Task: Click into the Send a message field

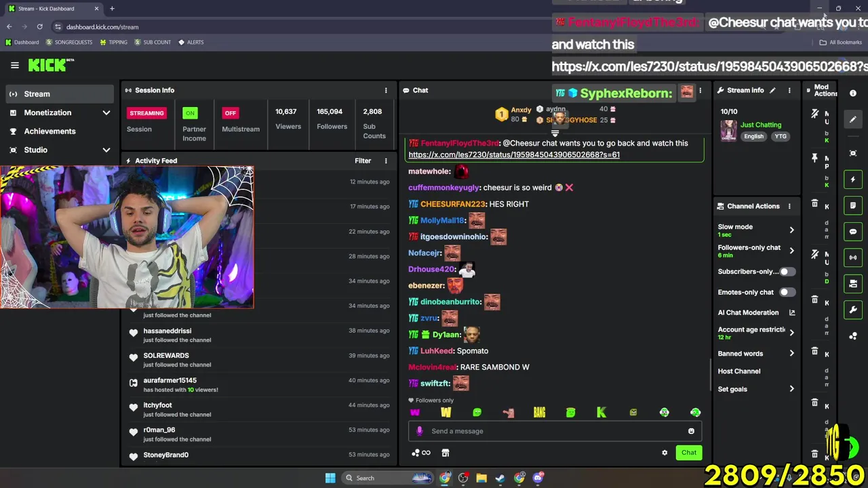Action: coord(556,431)
